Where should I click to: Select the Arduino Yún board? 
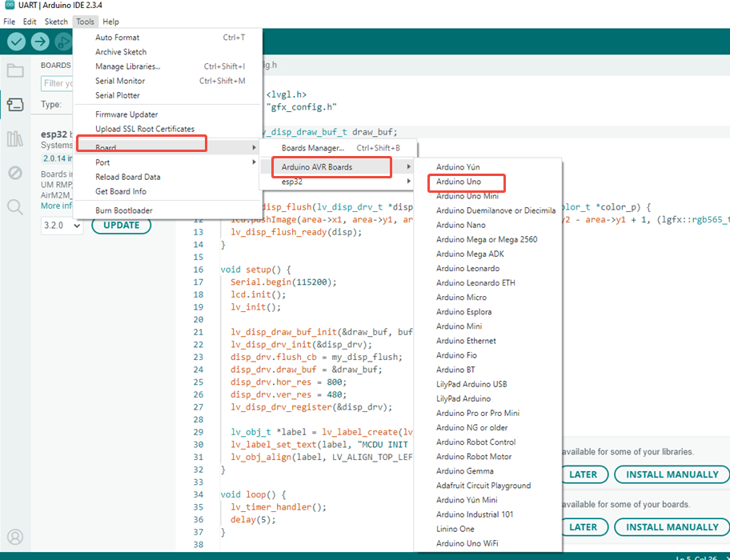(488, 167)
